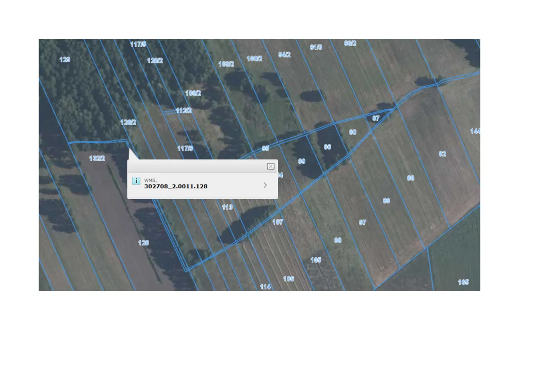Click the blue info icon in popup
Image resolution: width=555 pixels, height=392 pixels.
click(136, 181)
